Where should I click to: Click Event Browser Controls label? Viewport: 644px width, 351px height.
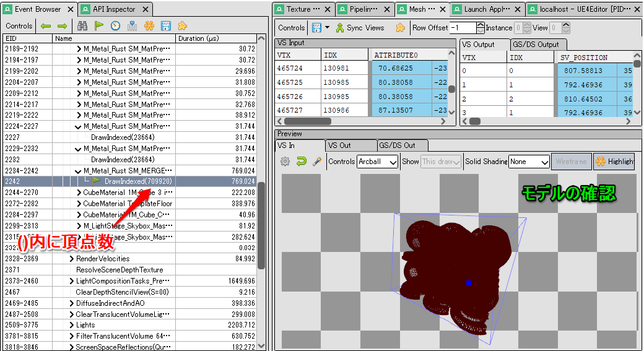point(19,26)
